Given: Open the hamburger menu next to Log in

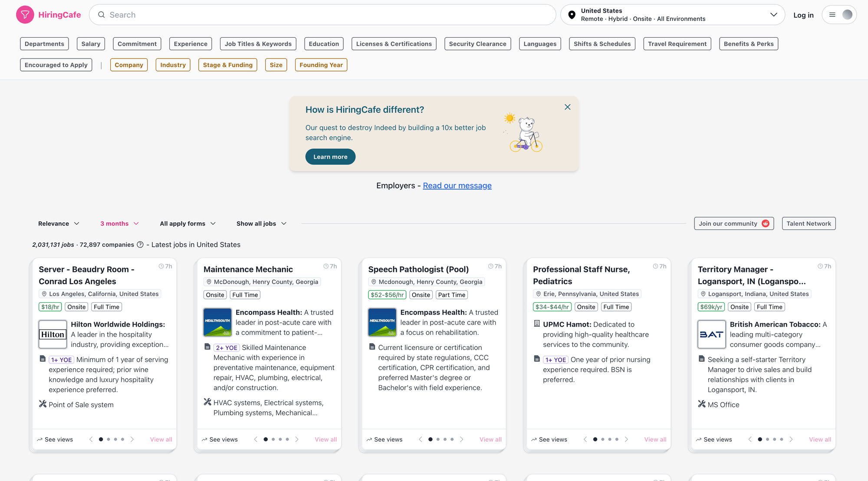Looking at the screenshot, I should [832, 14].
